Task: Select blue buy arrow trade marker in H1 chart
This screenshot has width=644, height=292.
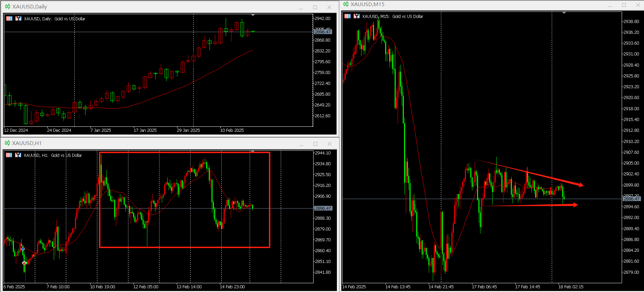Action: coord(23,249)
